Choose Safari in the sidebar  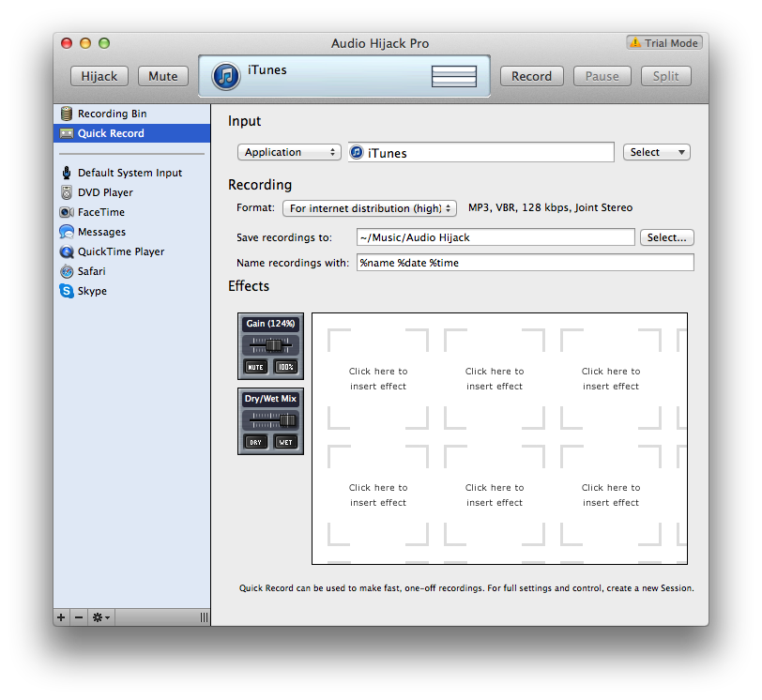pos(91,271)
